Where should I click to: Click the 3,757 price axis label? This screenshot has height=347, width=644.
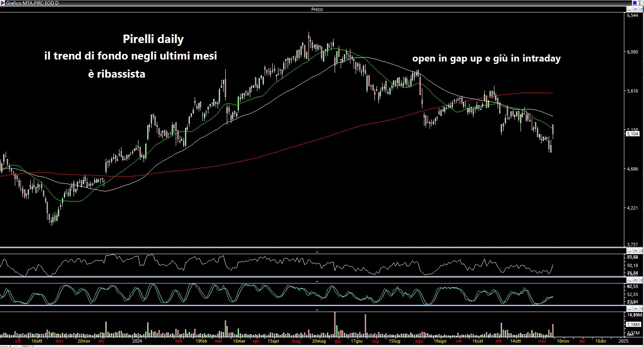(632, 244)
